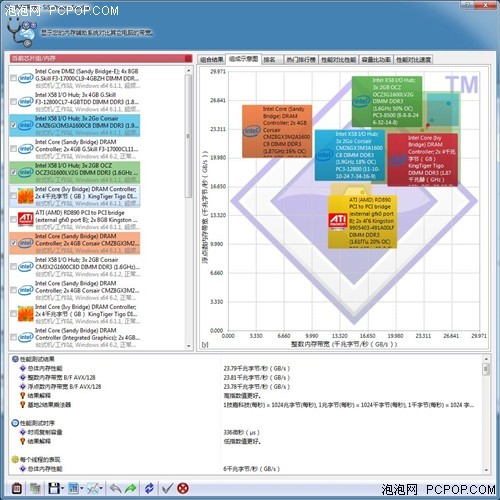500x500 pixels.
Task: Select the 组成示意图 tab
Action: (x=243, y=59)
